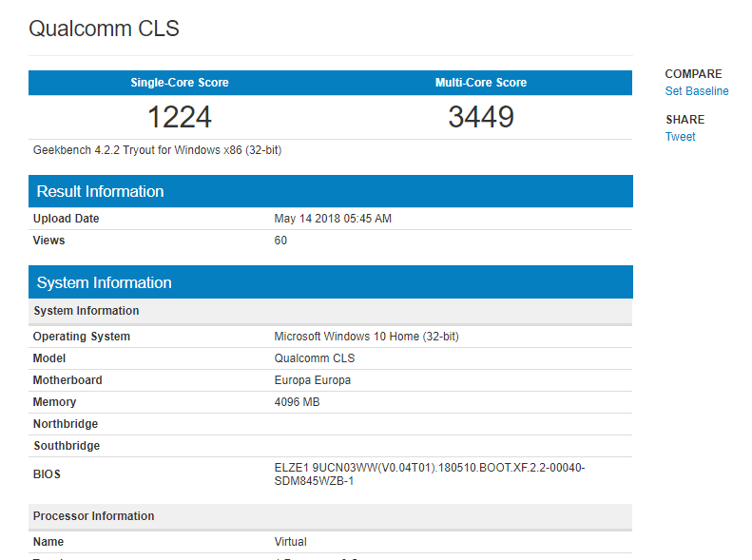Click the Europa Europa motherboard value
Viewport: 752px width, 560px height.
pos(312,380)
